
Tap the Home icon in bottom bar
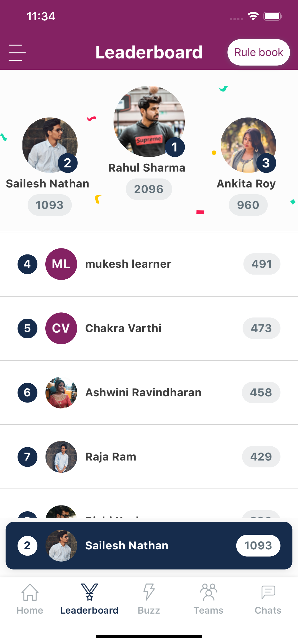(30, 592)
